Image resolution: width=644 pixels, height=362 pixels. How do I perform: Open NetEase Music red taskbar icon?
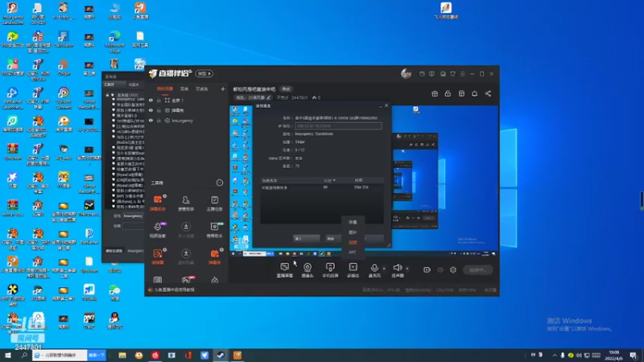tap(155, 355)
